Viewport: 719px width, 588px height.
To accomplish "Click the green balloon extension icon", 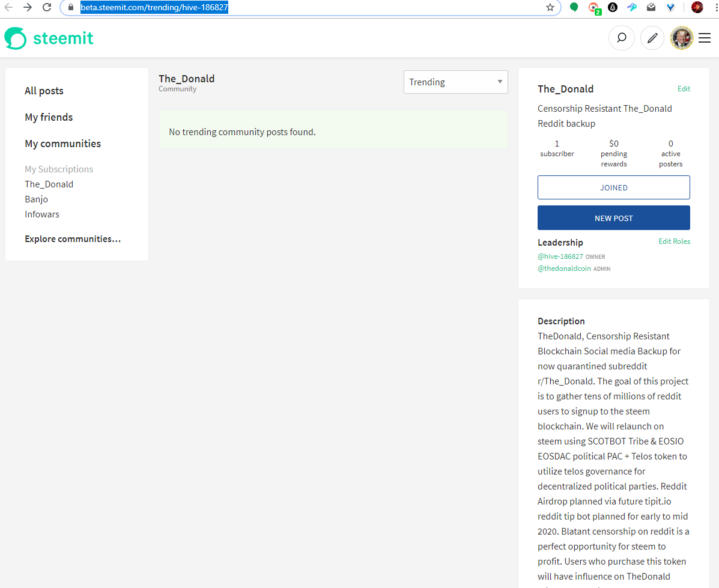I will point(574,7).
